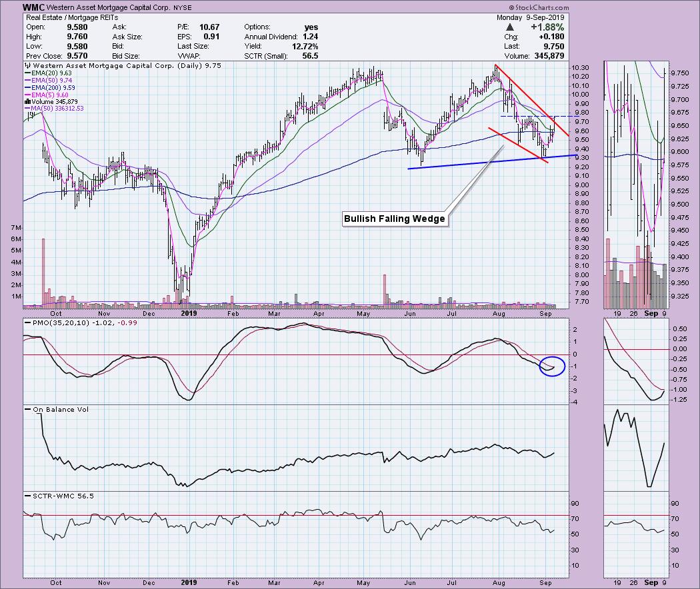Click the price bar icon before the chart title legend
The width and height of the screenshot is (700, 589).
coord(28,65)
